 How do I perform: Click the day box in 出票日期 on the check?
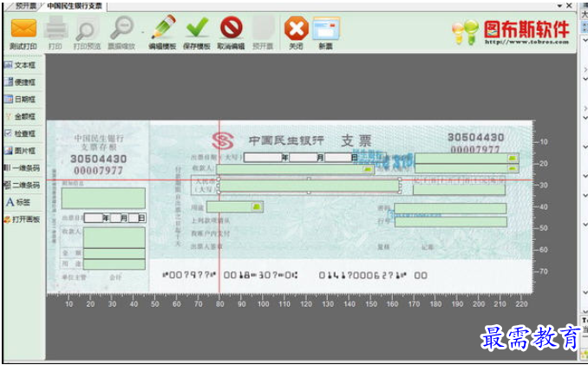(338, 158)
